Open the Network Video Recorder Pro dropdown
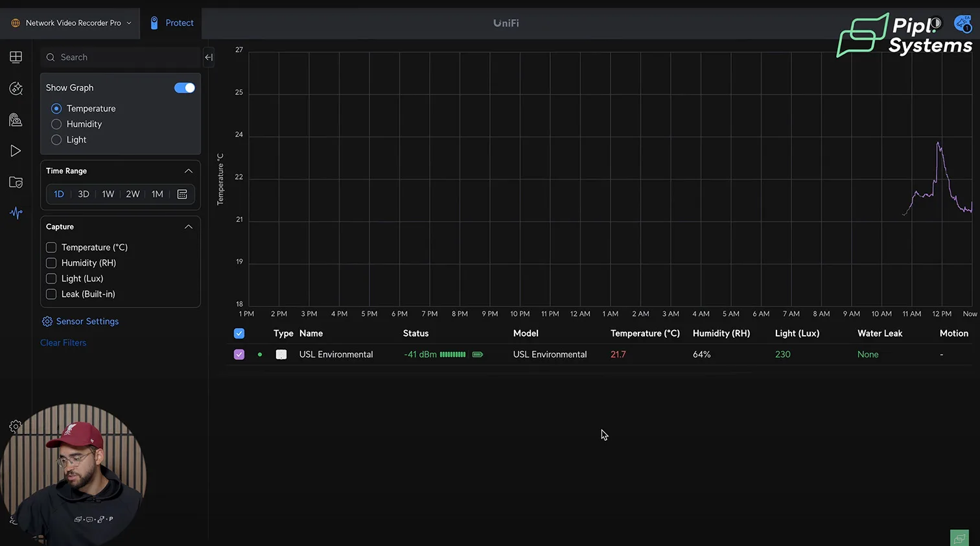This screenshot has width=980, height=546. click(71, 23)
